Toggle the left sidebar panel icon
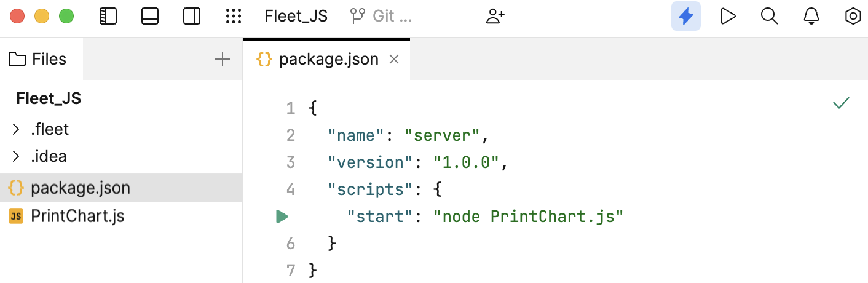This screenshot has width=868, height=283. coord(108,17)
